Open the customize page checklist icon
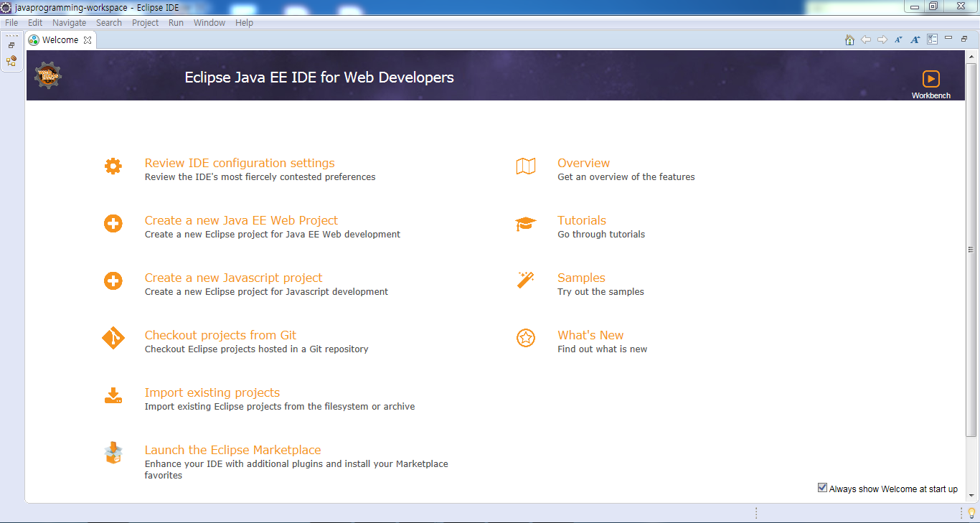 click(933, 39)
